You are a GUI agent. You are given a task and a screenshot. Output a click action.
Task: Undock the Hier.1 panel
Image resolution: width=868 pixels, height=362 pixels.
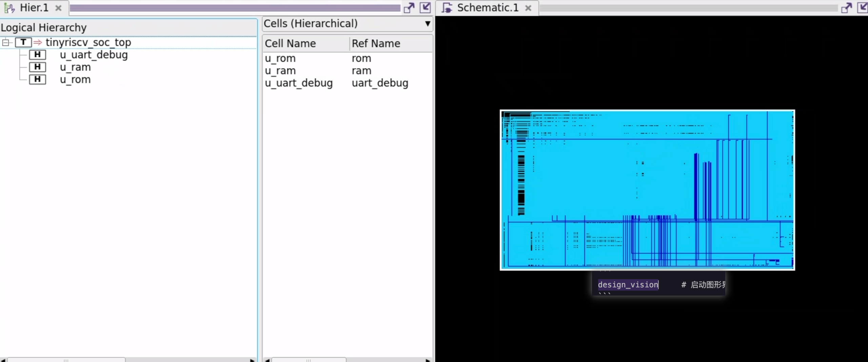click(x=409, y=8)
